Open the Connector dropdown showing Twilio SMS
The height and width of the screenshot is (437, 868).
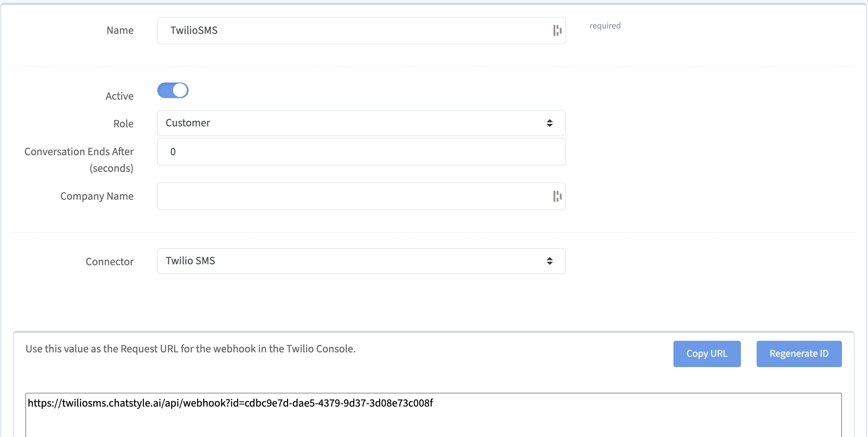tap(362, 261)
